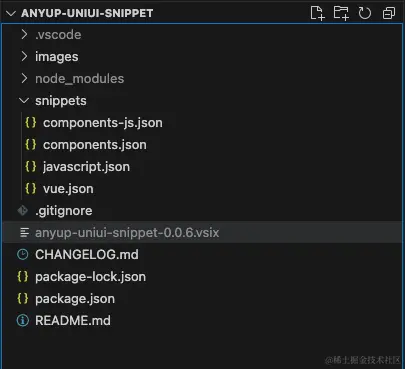Click the New File icon

pyautogui.click(x=317, y=13)
